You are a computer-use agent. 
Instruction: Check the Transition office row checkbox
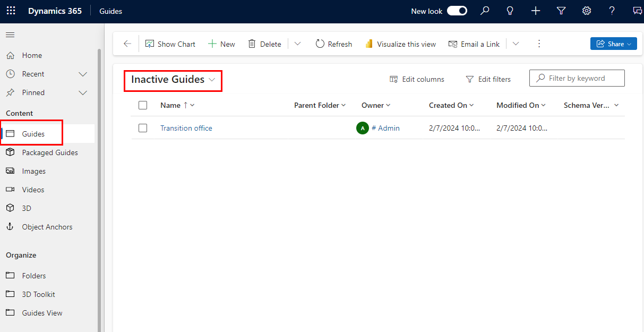[x=143, y=127]
